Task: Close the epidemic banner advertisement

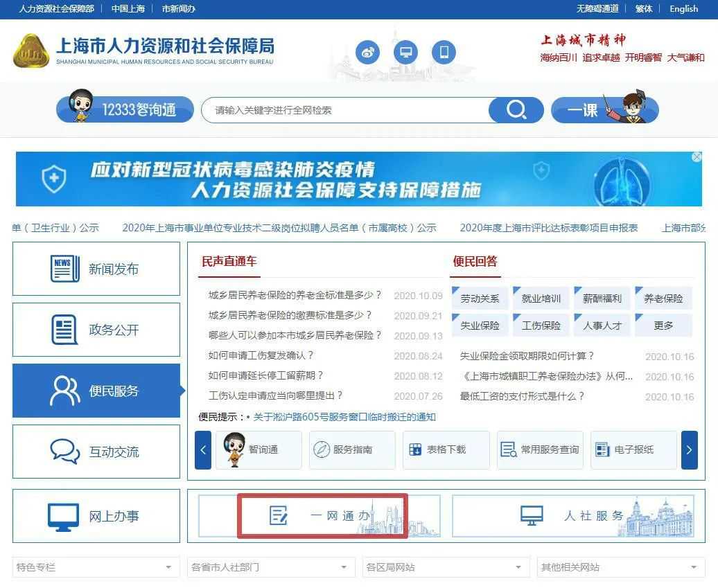Action: pos(697,158)
